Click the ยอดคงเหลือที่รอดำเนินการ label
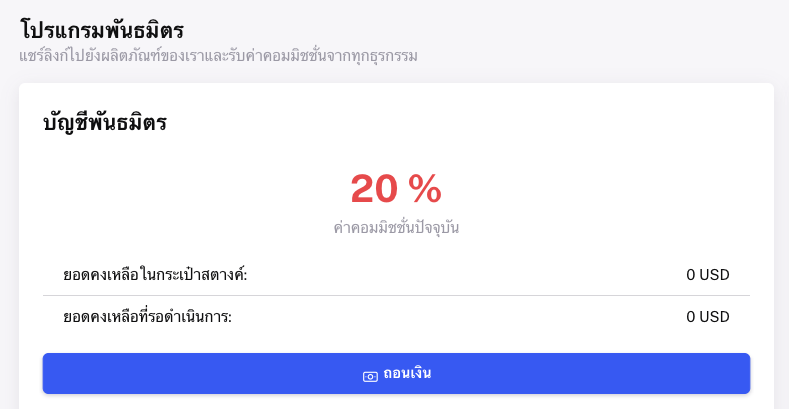 click(147, 317)
